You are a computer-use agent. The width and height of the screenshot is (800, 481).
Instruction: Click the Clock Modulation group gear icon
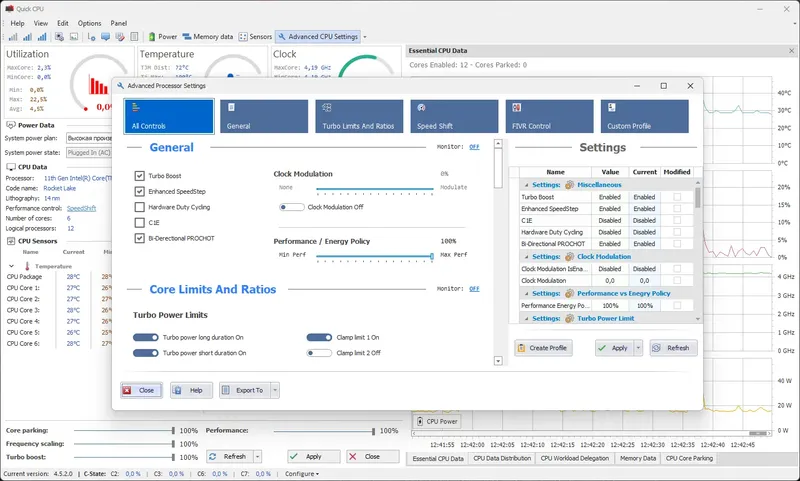(569, 257)
